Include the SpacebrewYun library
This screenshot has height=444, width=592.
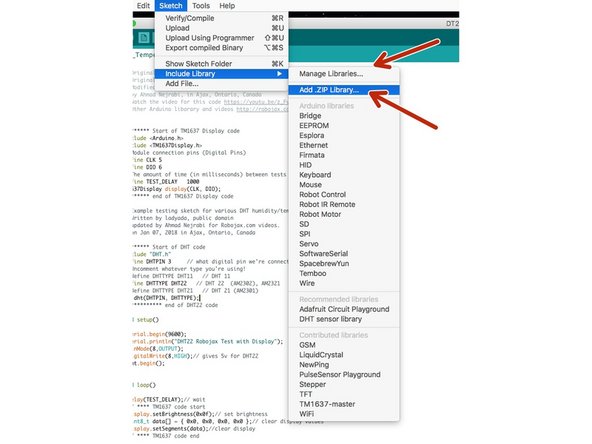pos(344,263)
